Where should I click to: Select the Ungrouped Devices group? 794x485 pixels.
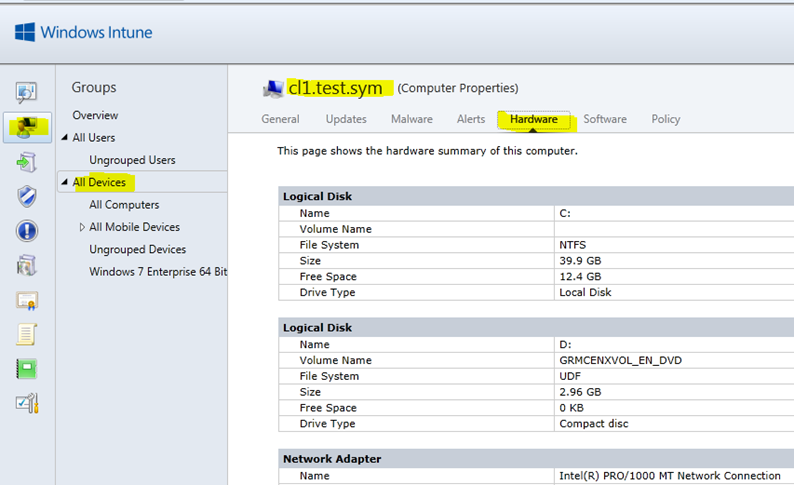pyautogui.click(x=138, y=249)
